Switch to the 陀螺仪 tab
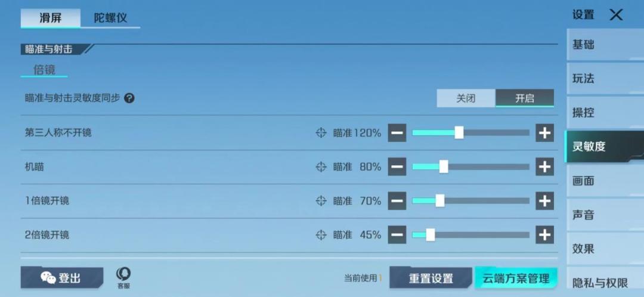 [110, 18]
